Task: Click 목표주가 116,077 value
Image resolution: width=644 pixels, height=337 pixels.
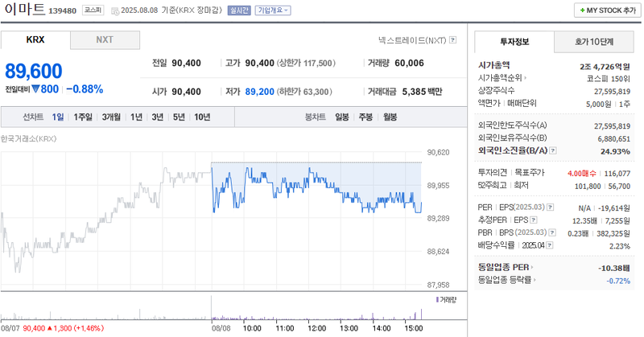Action: (617, 174)
